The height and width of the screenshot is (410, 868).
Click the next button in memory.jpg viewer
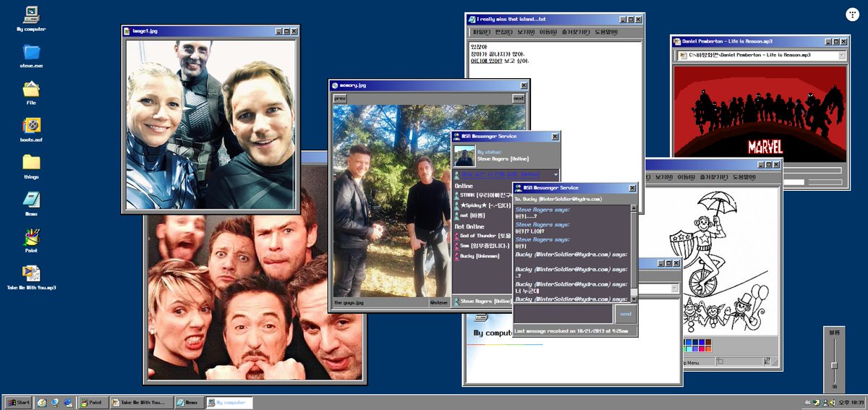pos(519,98)
